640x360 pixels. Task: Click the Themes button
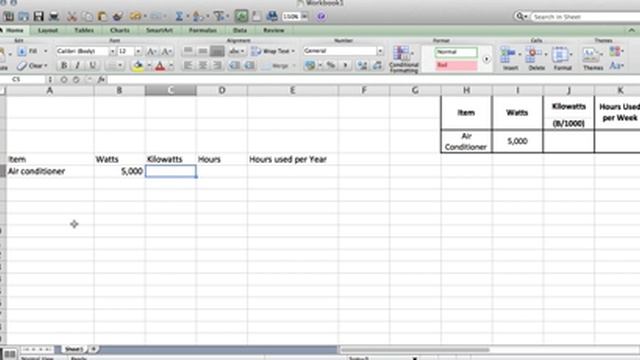click(x=593, y=59)
